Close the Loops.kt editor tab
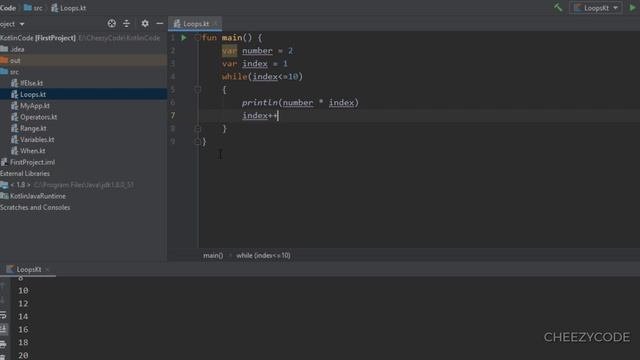Screen dimensions: 640x360 [x=216, y=24]
